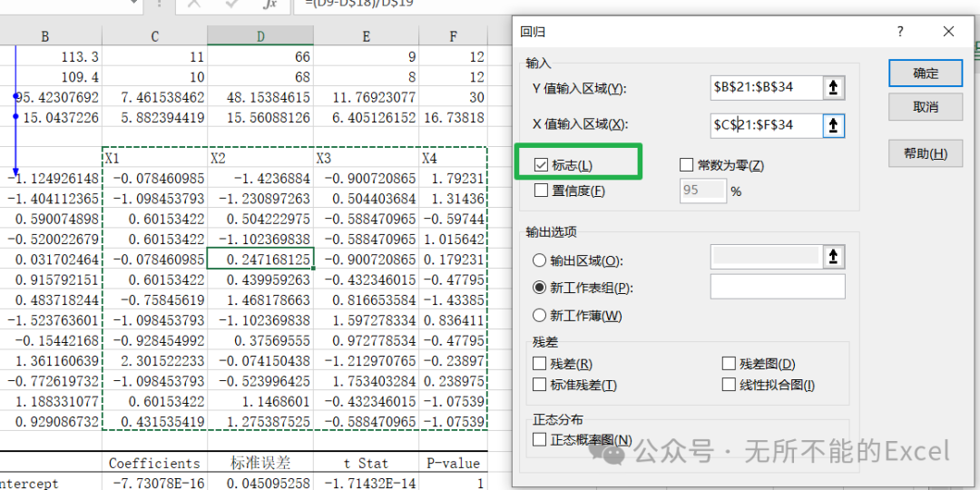Select cell containing -7.73078E-16
This screenshot has width=980, height=490.
point(155,483)
